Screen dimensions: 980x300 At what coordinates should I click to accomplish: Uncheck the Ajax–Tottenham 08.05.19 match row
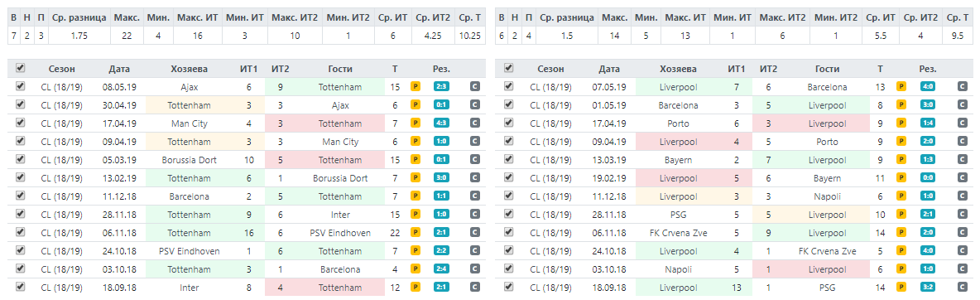(21, 87)
